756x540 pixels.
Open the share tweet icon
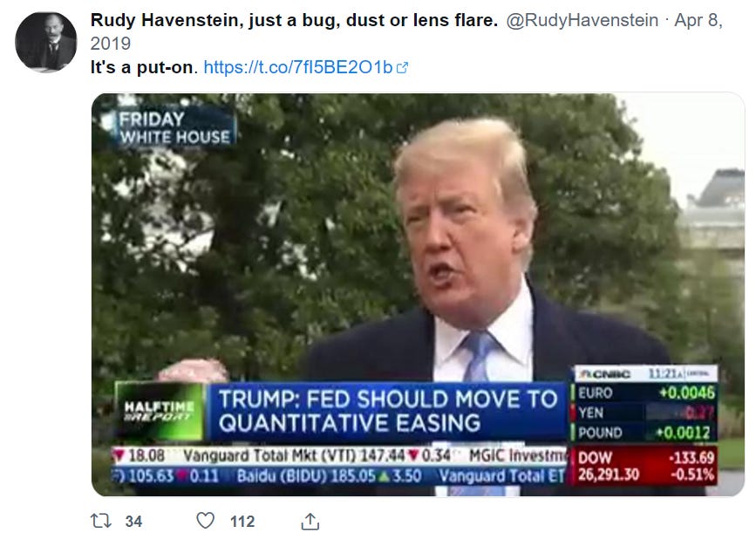[310, 521]
